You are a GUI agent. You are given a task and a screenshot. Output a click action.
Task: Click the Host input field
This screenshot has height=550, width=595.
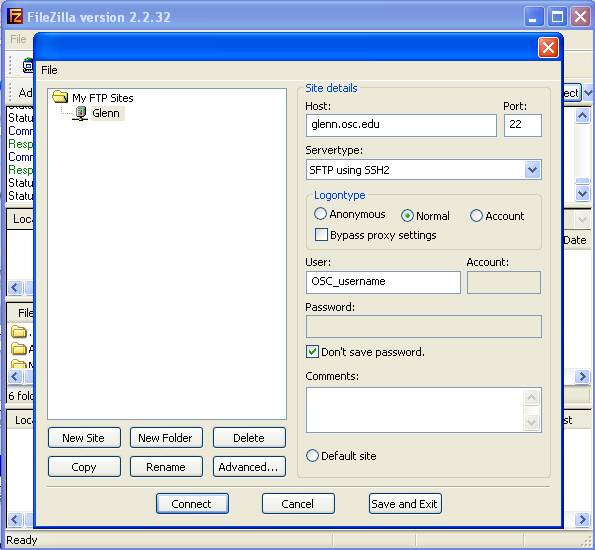(x=401, y=125)
